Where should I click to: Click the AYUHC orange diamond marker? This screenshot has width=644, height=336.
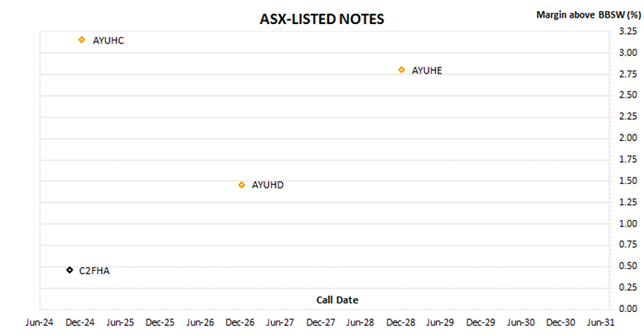tap(82, 40)
